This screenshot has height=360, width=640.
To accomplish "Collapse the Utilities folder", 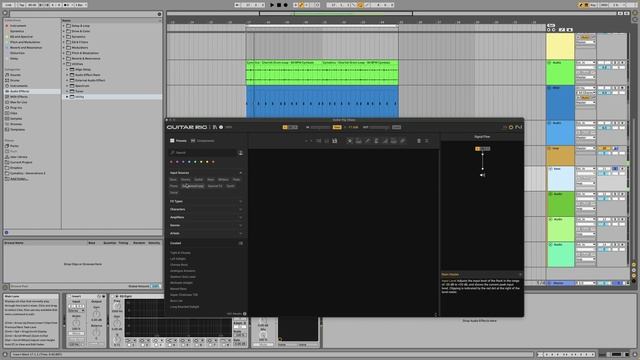I will tap(64, 64).
